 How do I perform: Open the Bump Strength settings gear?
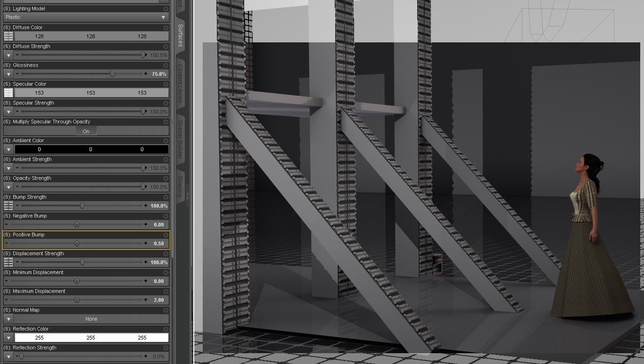(x=165, y=197)
